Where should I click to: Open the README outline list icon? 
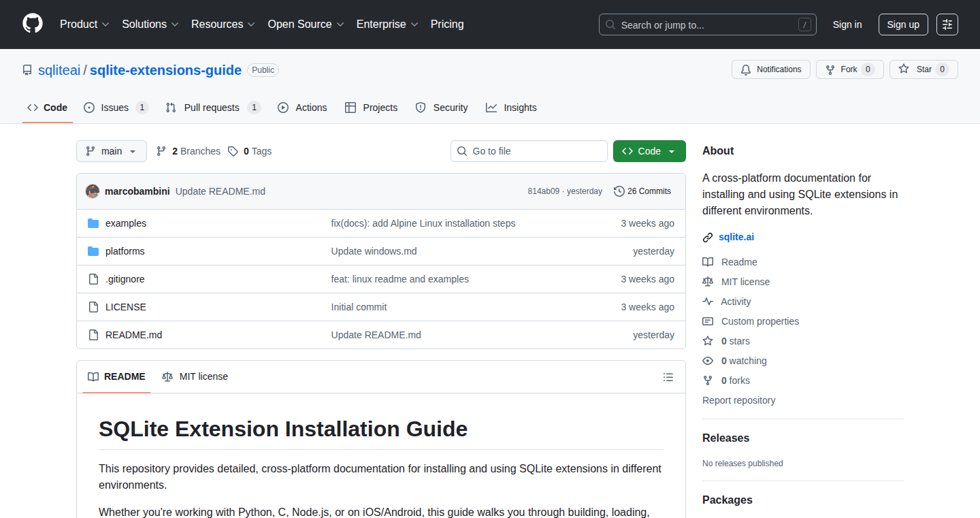(668, 377)
